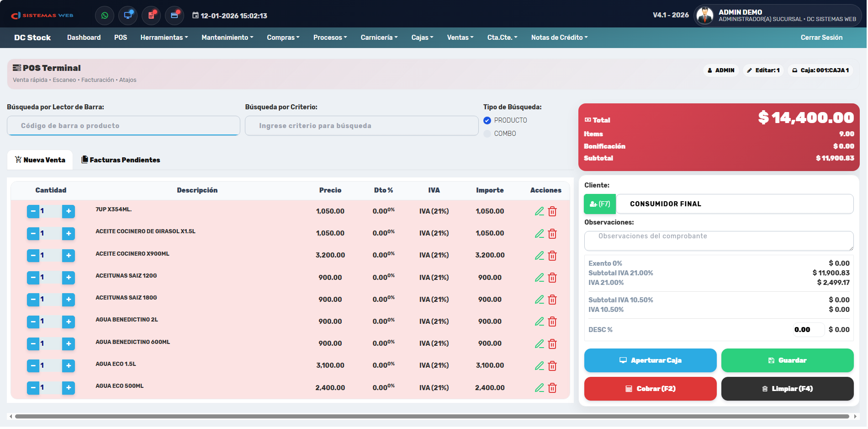This screenshot has height=429, width=868.
Task: Open the WhatsApp icon in top bar
Action: [105, 16]
